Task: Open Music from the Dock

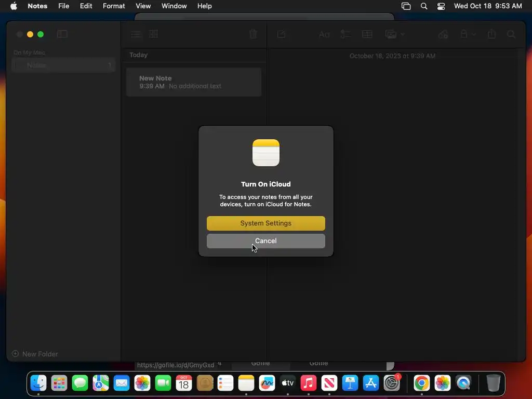Action: click(x=309, y=383)
